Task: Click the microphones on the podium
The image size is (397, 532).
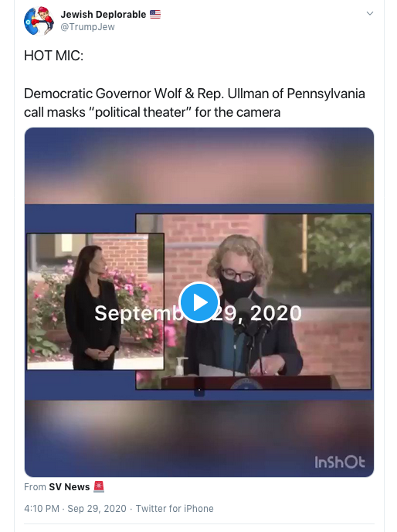Action: pos(251,321)
